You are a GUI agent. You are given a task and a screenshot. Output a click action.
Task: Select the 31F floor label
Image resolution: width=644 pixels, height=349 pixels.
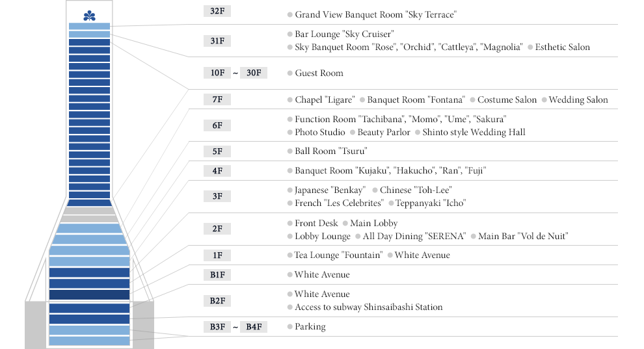[217, 40]
